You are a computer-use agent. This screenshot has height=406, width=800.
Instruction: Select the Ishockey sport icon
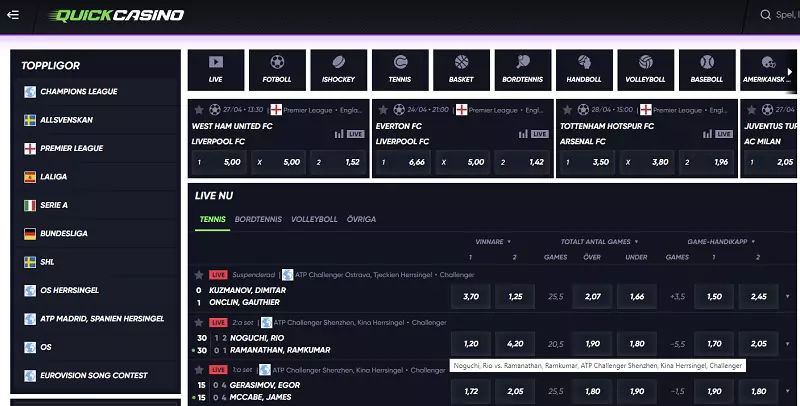[x=338, y=68]
